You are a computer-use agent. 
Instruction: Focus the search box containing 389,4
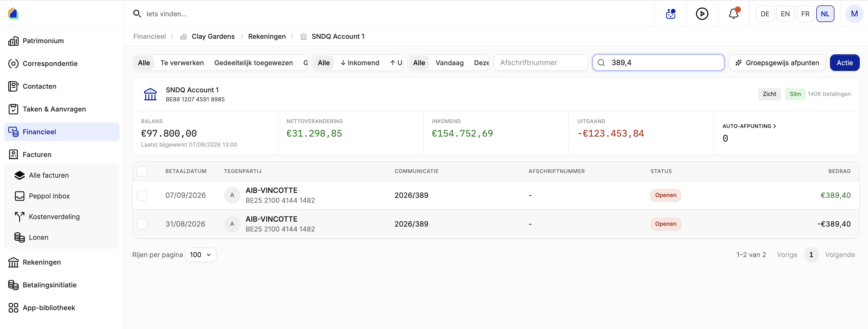[x=658, y=63]
